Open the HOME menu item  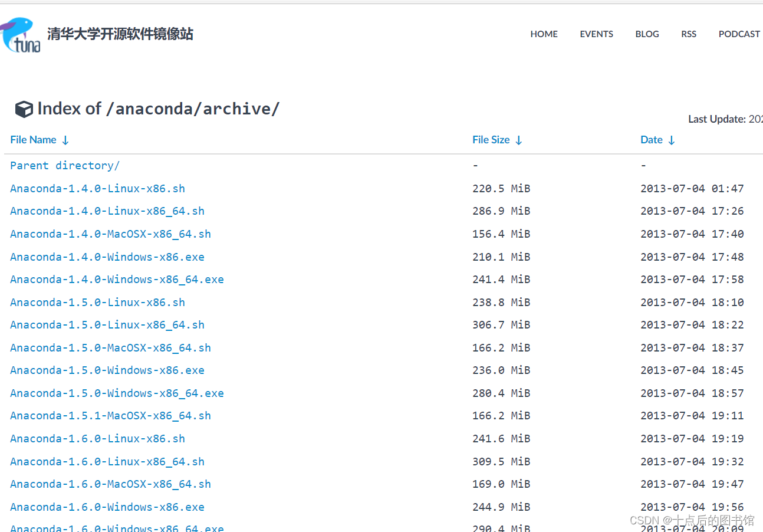[x=544, y=34]
